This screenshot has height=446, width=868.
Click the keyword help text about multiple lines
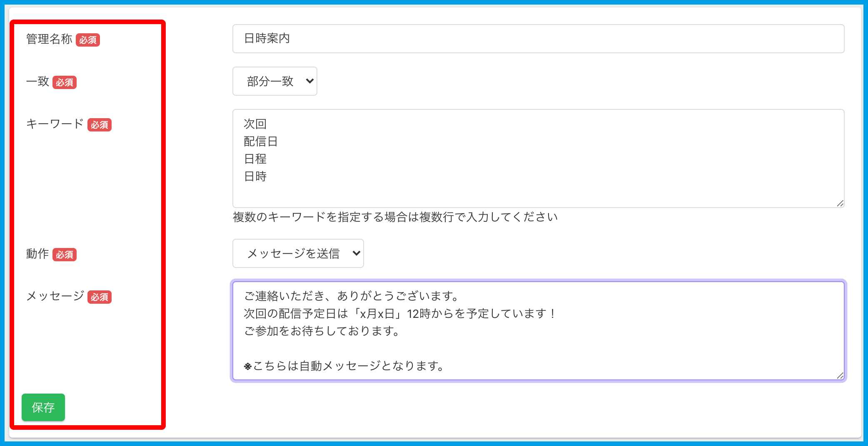[x=395, y=217]
